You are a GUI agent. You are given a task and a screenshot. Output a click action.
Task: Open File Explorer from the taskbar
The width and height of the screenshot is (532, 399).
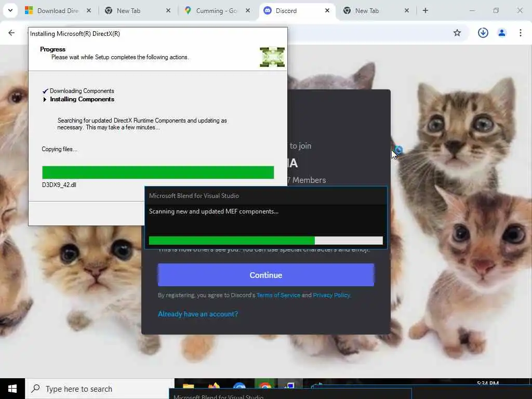188,387
